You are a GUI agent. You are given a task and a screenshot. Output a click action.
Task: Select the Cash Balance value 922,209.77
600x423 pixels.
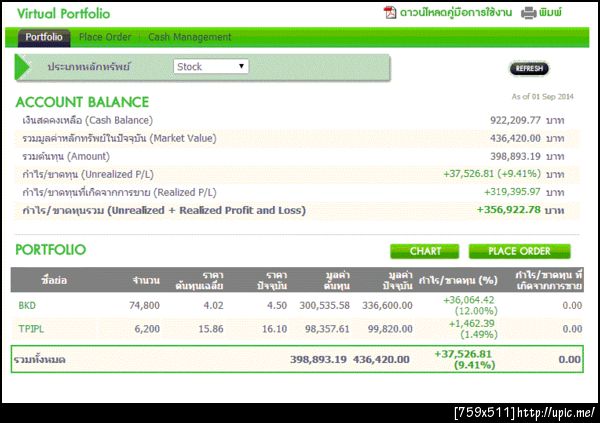[515, 120]
